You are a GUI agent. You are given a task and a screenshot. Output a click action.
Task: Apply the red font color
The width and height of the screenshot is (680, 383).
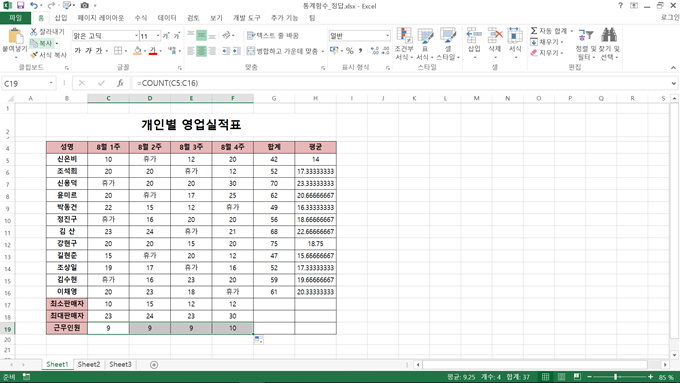153,51
